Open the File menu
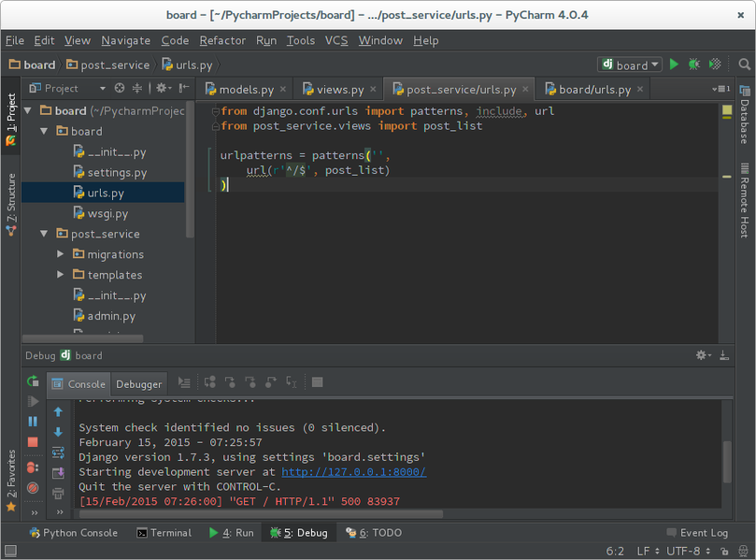The width and height of the screenshot is (756, 560). point(15,40)
